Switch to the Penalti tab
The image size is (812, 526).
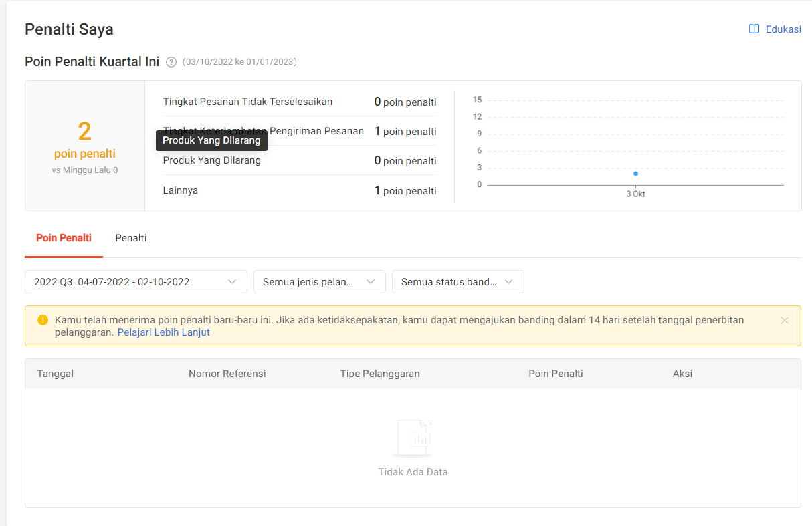click(x=131, y=238)
